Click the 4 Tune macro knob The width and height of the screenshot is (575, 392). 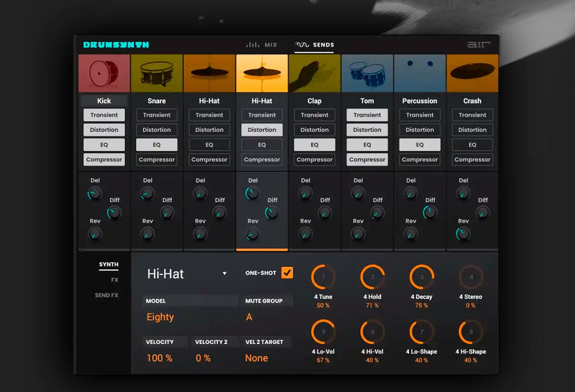click(323, 277)
